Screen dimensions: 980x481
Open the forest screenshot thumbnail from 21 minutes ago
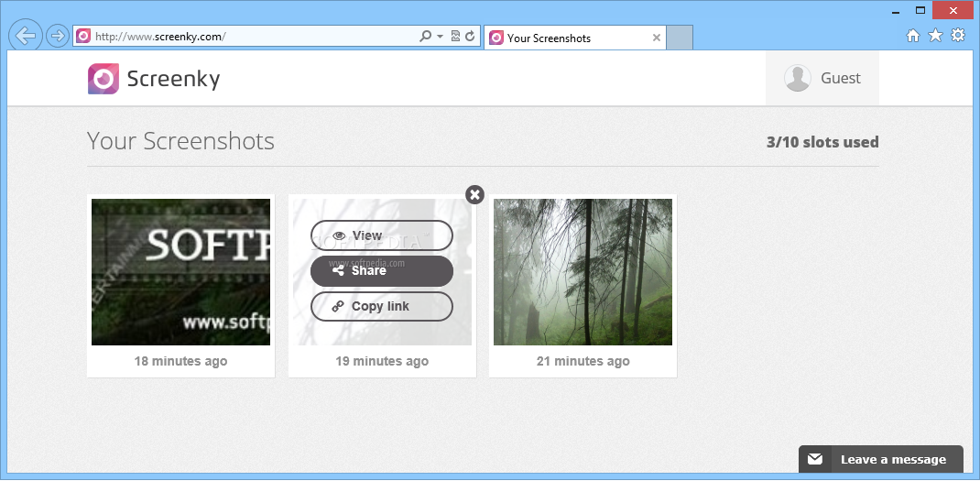pyautogui.click(x=583, y=272)
